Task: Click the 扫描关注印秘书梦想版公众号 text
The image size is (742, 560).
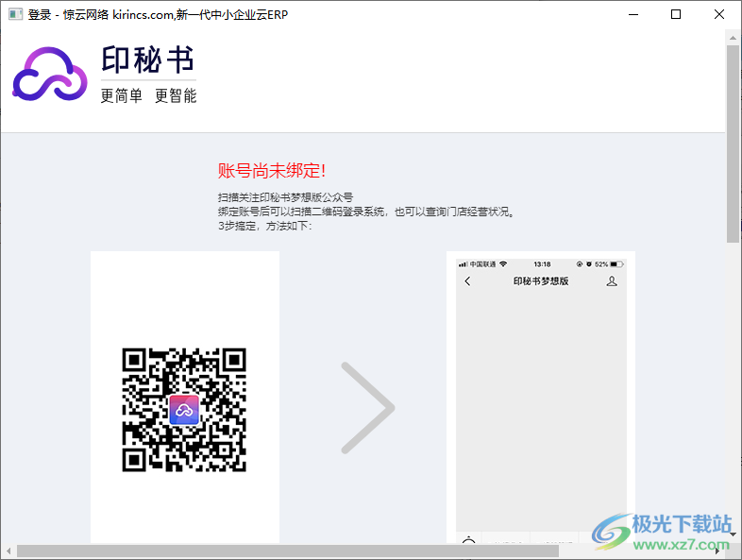Action: (x=285, y=197)
